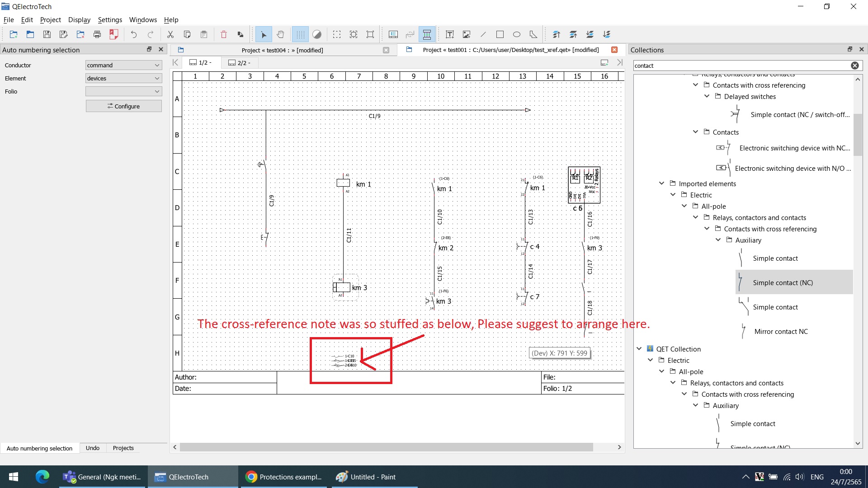This screenshot has width=868, height=488.
Task: Click the Undo arrow icon
Action: pos(133,34)
